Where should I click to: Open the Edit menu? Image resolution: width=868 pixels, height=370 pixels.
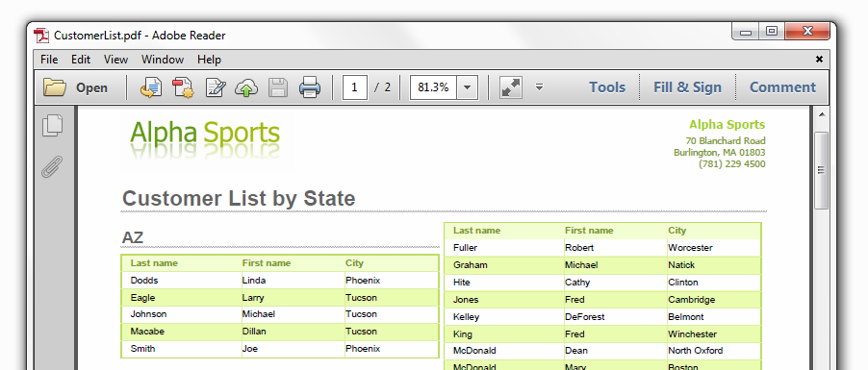tap(81, 60)
